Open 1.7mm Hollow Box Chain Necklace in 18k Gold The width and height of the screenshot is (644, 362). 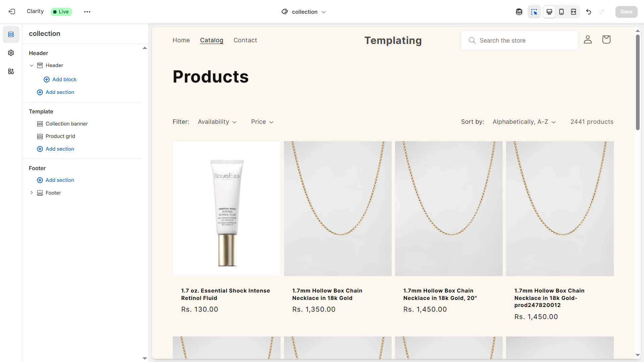tap(327, 294)
